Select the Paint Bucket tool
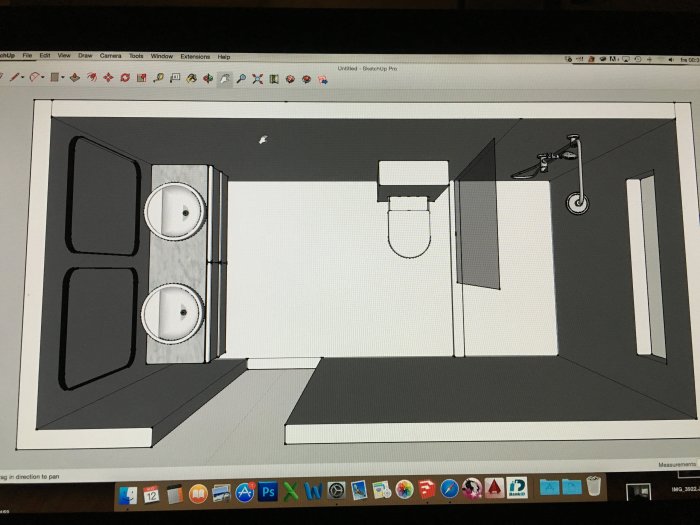 (191, 77)
